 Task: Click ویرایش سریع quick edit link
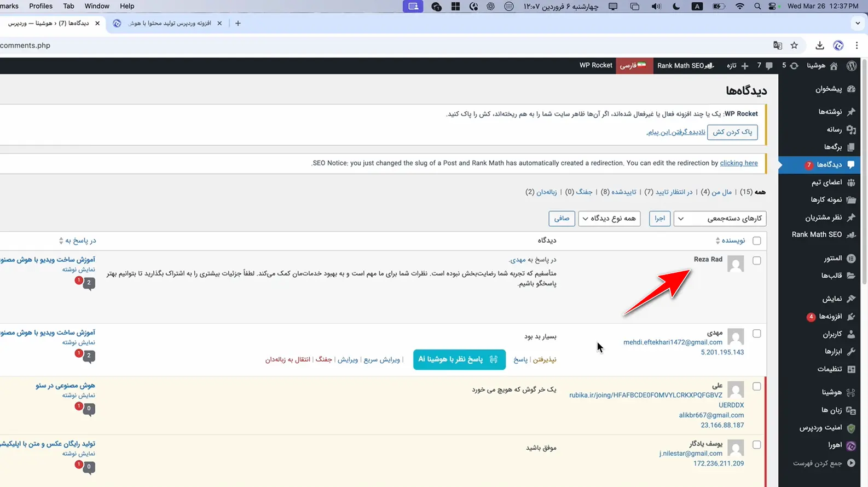tap(381, 360)
